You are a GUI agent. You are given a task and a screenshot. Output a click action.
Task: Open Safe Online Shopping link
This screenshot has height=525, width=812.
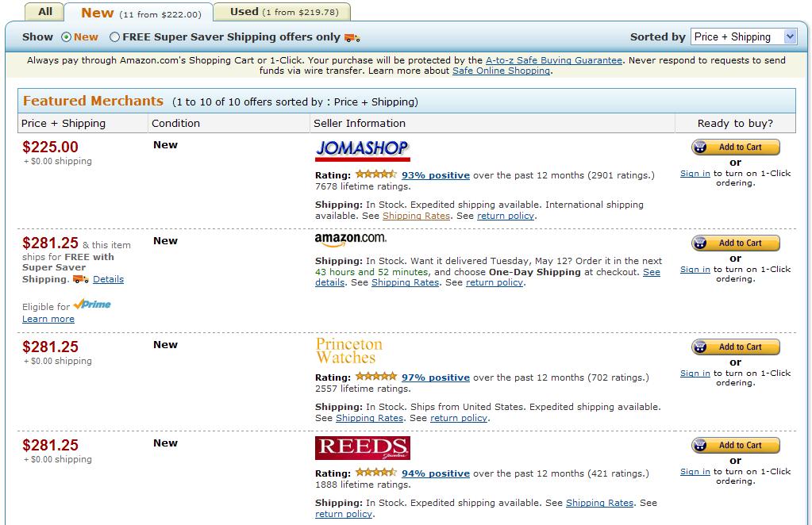[501, 71]
